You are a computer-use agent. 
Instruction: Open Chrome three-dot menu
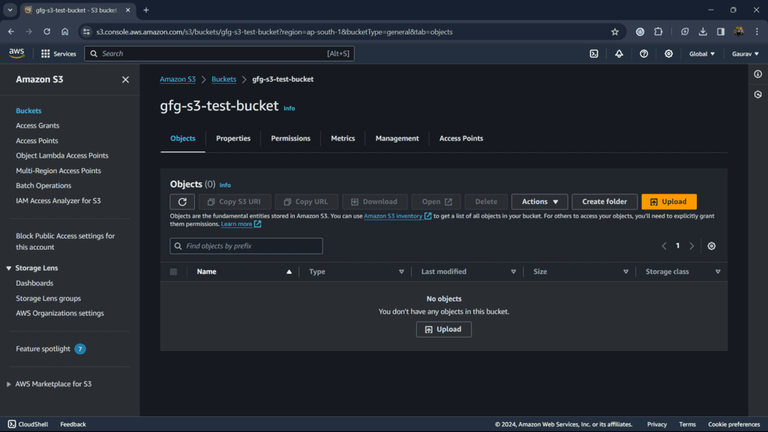[757, 32]
